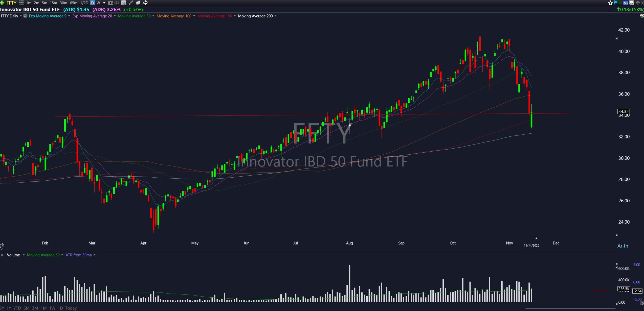This screenshot has height=311, width=644.
Task: Click the floppy disk save chart icon
Action: [x=632, y=3]
